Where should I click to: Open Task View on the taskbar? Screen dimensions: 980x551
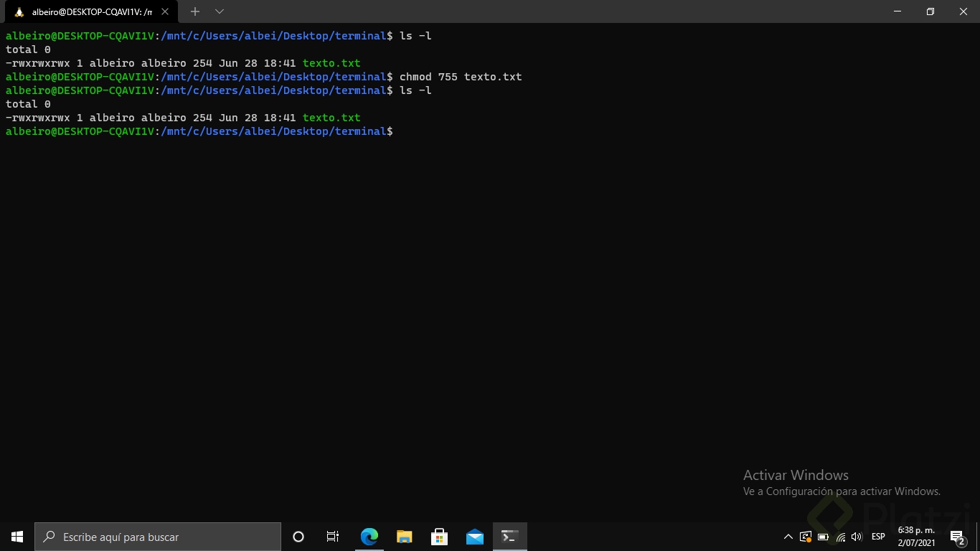pos(333,537)
